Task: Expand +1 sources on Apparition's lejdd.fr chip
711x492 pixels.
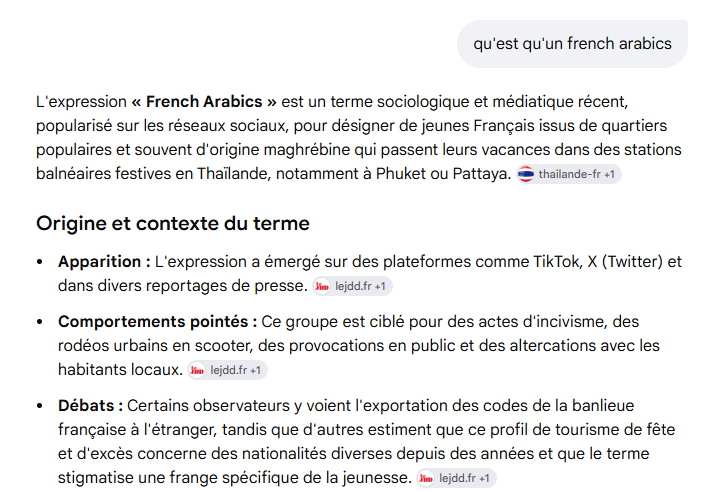Action: tap(380, 286)
